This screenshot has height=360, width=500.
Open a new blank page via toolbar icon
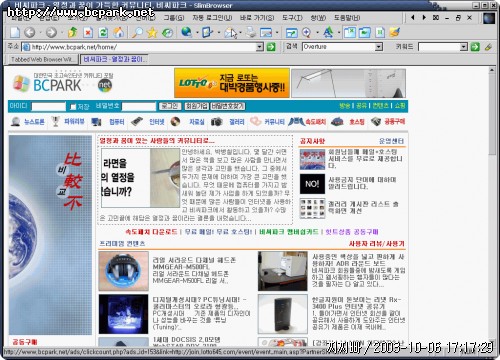click(15, 32)
